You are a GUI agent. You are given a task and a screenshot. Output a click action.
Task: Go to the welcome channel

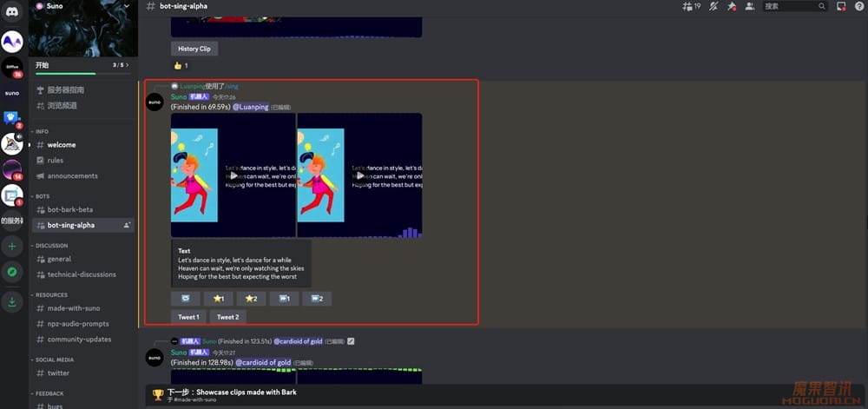[x=83, y=145]
